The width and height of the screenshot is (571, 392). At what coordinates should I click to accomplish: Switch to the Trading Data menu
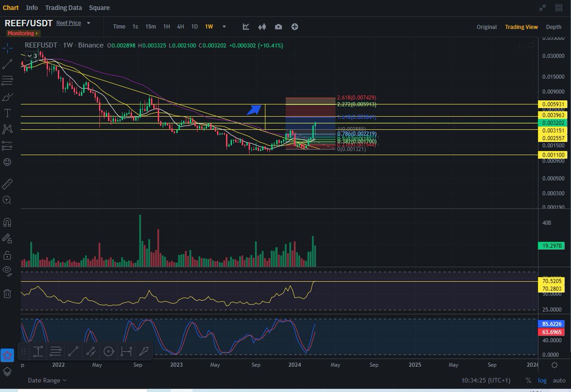[63, 8]
